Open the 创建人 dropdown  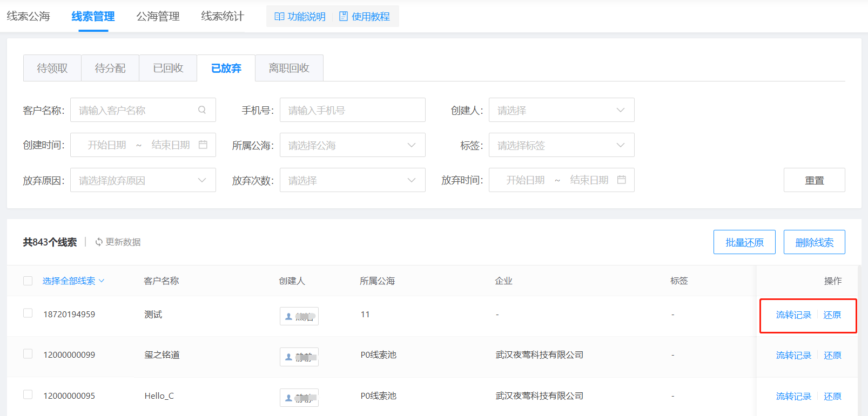pos(562,110)
